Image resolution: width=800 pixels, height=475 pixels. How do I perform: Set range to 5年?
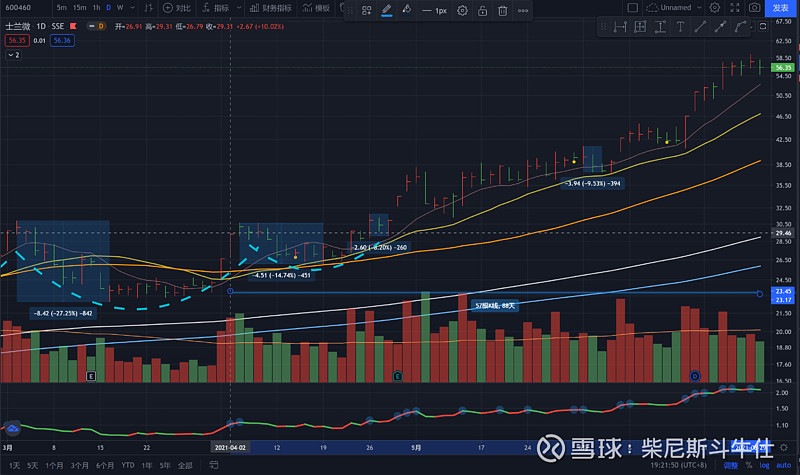click(165, 465)
